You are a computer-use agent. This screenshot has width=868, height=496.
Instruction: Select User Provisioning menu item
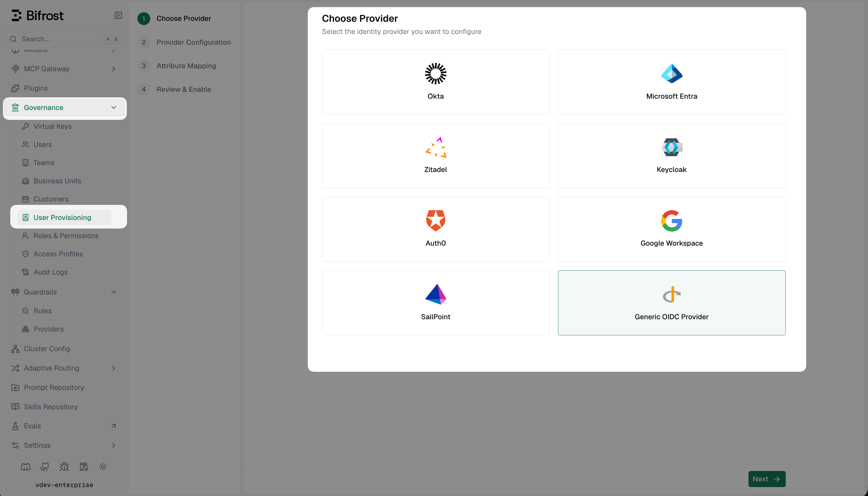64,217
